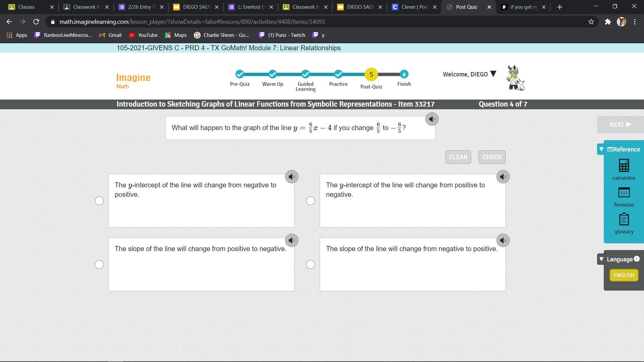Play audio for slope positive to negative answer
The height and width of the screenshot is (362, 644).
point(291,240)
